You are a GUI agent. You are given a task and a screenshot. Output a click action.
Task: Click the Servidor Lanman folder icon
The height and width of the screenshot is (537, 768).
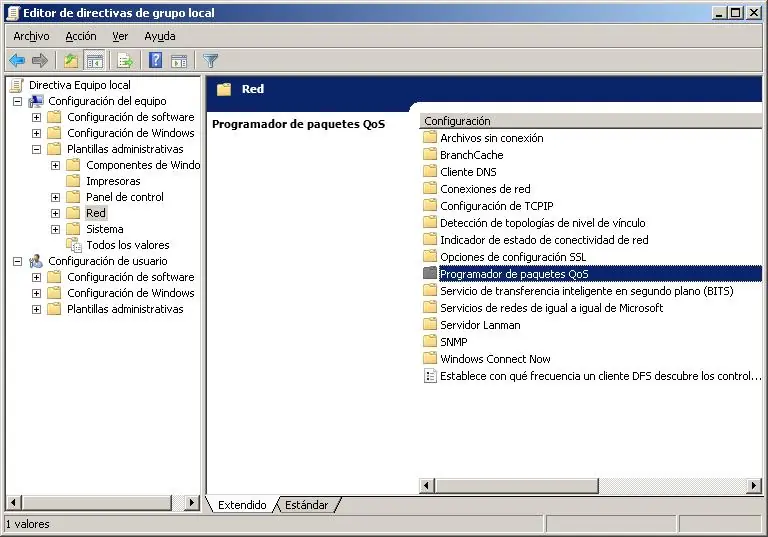point(430,324)
